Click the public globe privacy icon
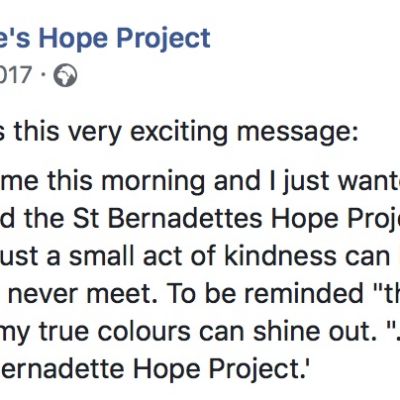Image resolution: width=400 pixels, height=400 pixels. tap(65, 75)
